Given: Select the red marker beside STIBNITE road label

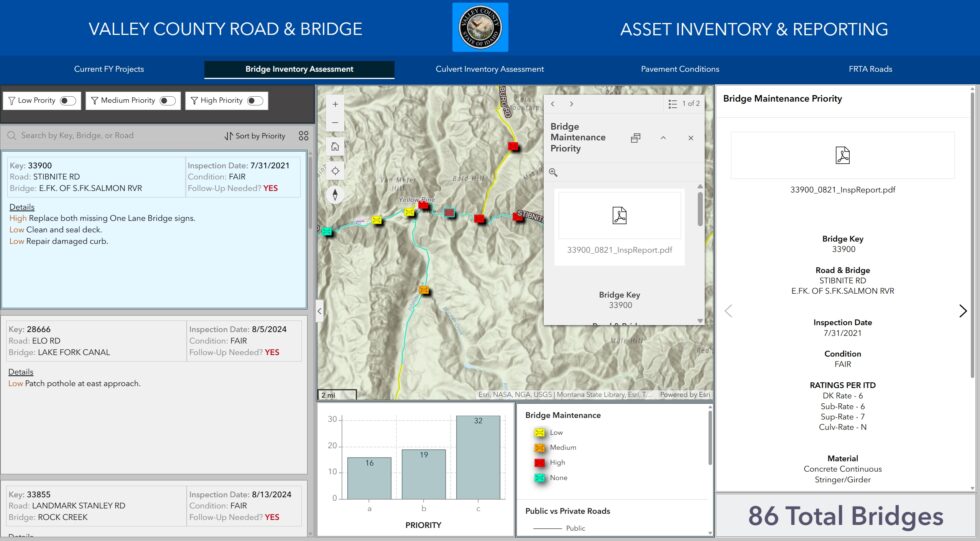Looking at the screenshot, I should [518, 217].
